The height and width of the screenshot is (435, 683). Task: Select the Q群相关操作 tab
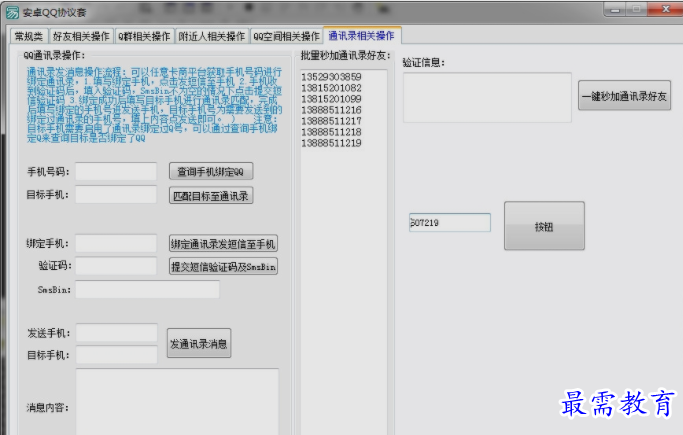pos(144,36)
